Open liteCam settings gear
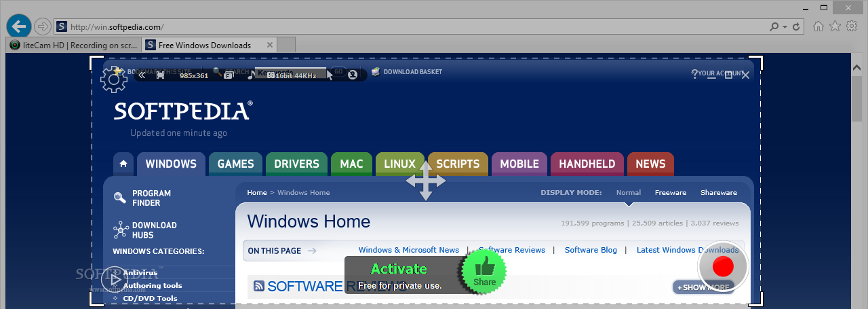 coord(113,79)
